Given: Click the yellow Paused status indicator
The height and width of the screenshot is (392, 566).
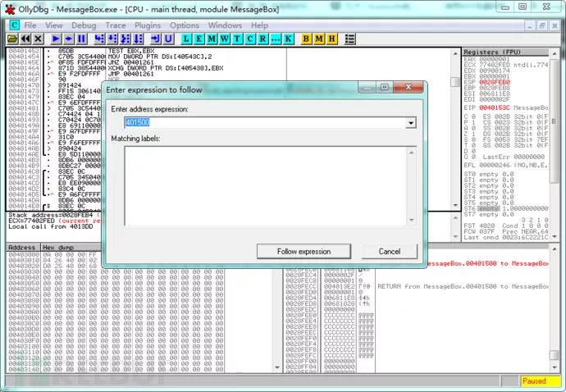Looking at the screenshot, I should [540, 381].
